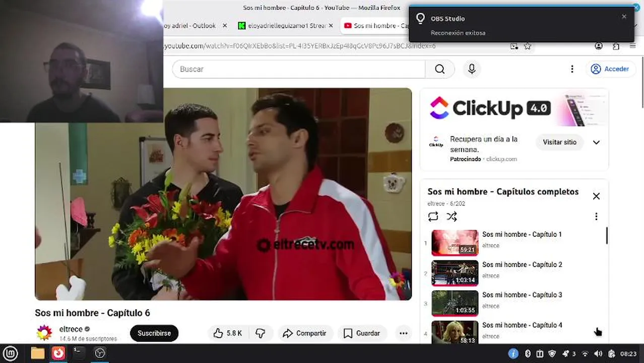Click the blue info tray icon
Screen dimensions: 644x363
pos(513,353)
